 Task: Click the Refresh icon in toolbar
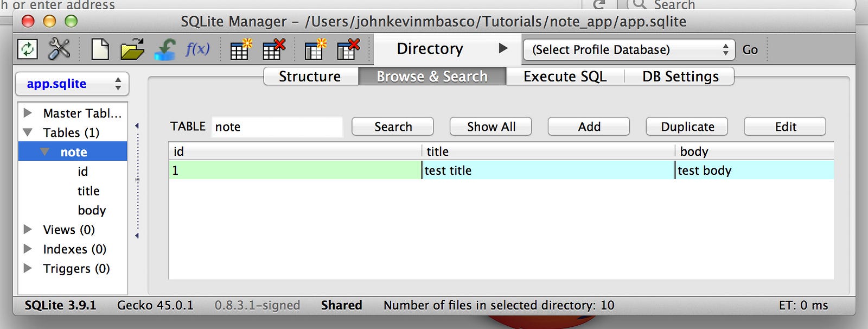27,49
